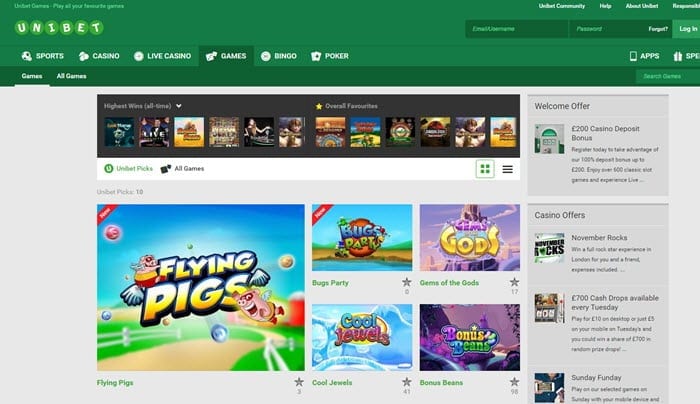Click the Apps menu item
This screenshot has width=700, height=404.
[x=644, y=56]
